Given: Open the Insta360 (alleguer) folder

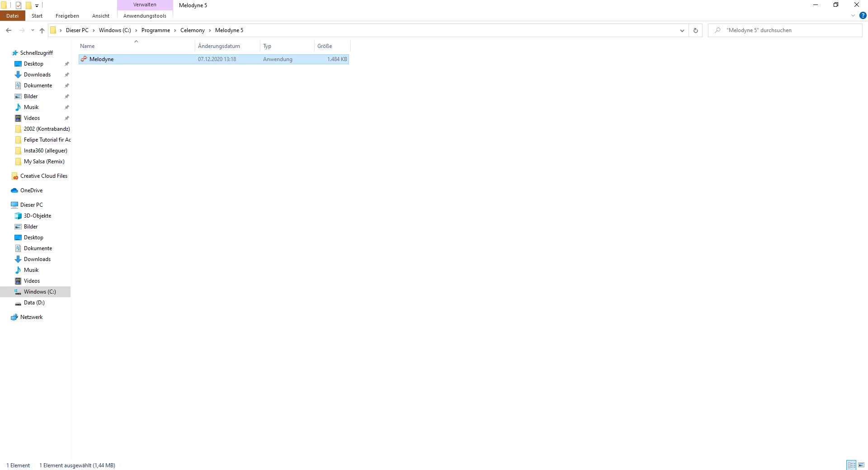Looking at the screenshot, I should (45, 151).
